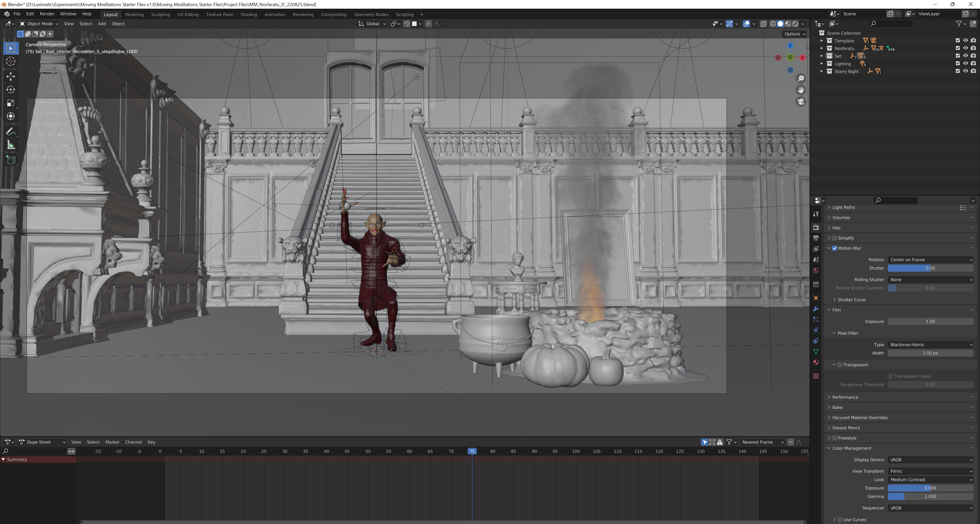Enable the Simplify checkbox
This screenshot has width=980, height=524.
click(x=834, y=238)
